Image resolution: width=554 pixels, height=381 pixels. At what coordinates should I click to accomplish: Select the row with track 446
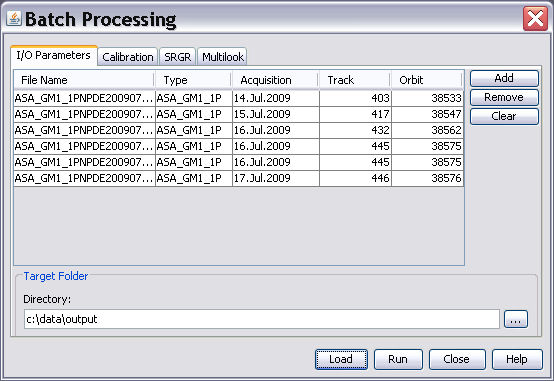[x=238, y=178]
